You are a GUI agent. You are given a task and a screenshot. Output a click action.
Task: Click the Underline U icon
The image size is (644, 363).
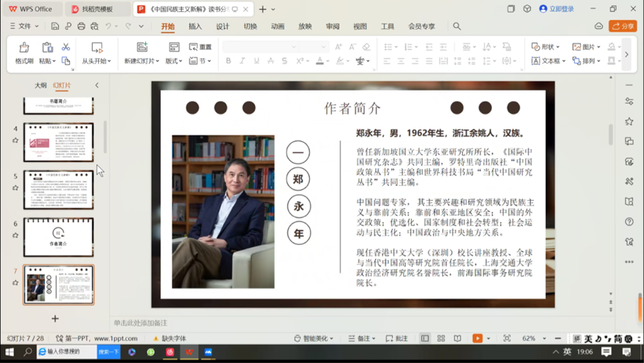tap(257, 61)
